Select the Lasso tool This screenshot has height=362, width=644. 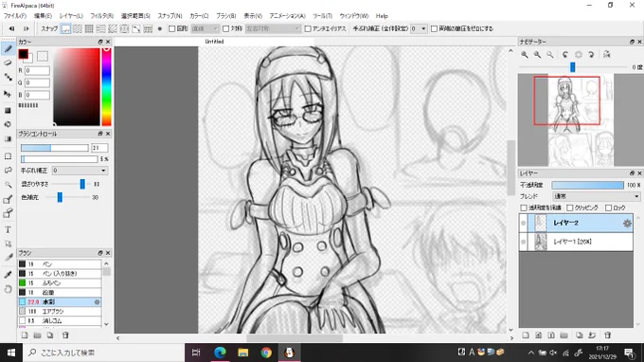tap(8, 171)
